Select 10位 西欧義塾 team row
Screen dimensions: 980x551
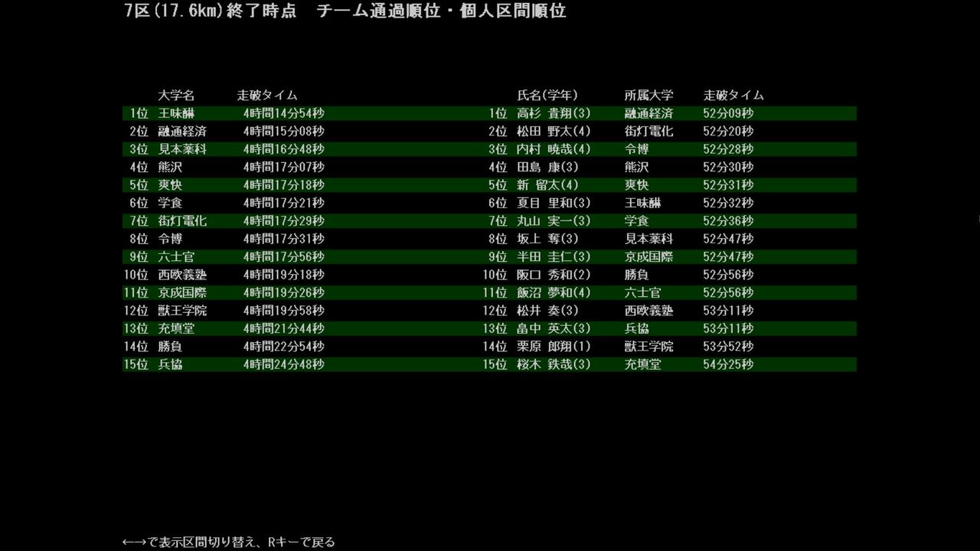point(227,275)
